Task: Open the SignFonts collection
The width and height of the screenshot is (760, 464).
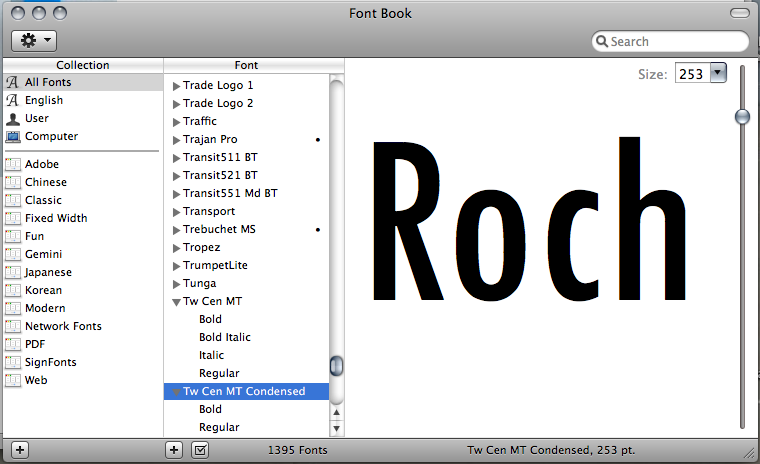Action: pyautogui.click(x=83, y=362)
